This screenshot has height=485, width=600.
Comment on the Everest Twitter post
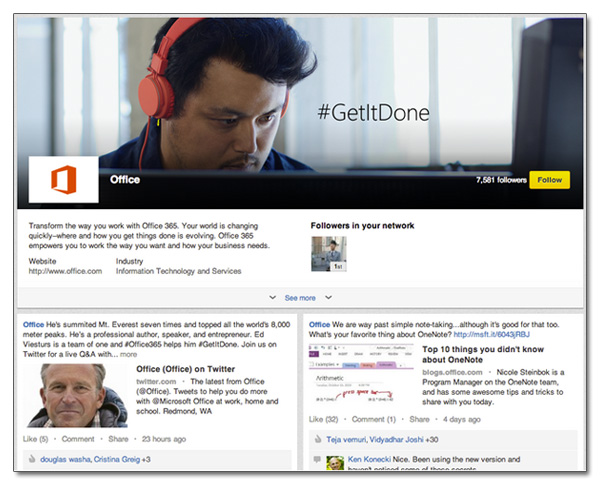click(x=78, y=439)
